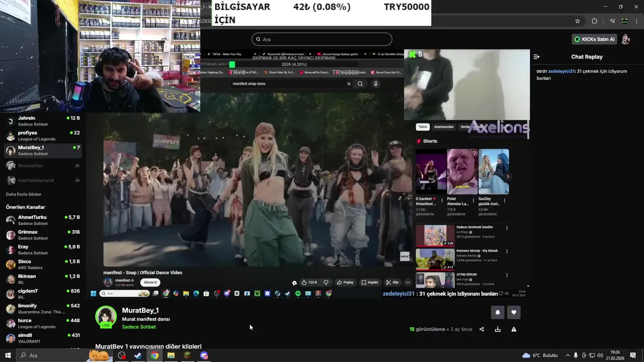Collapse the Chat Replay panel
The height and width of the screenshot is (362, 644).
[536, 57]
